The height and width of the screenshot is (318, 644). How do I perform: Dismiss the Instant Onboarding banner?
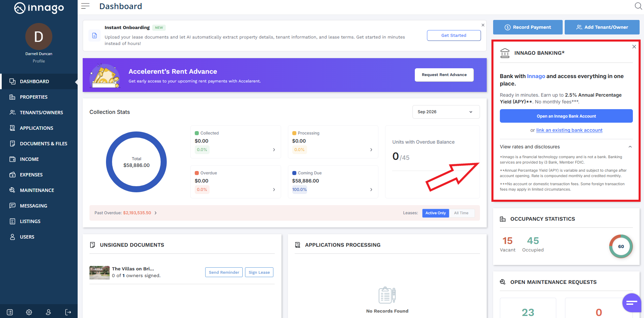coord(483,25)
